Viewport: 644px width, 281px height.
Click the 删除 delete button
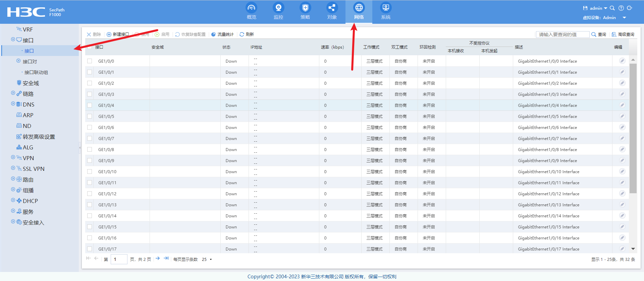(94, 34)
